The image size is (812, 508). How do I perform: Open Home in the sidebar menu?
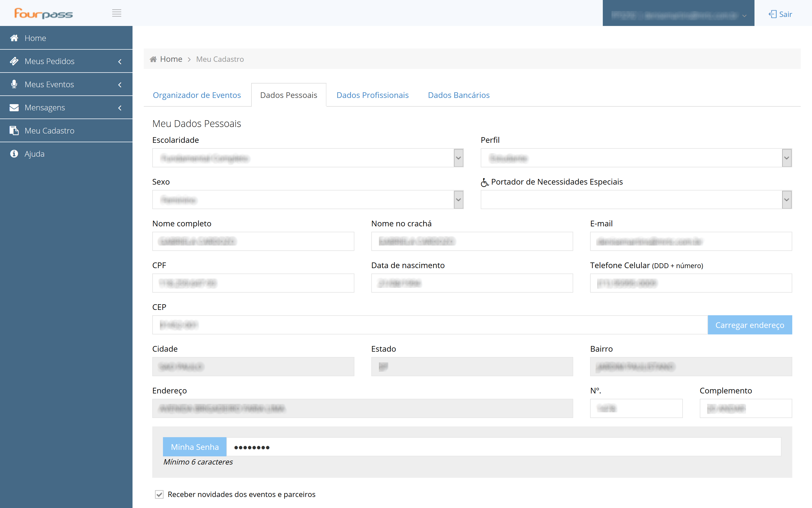pyautogui.click(x=66, y=38)
